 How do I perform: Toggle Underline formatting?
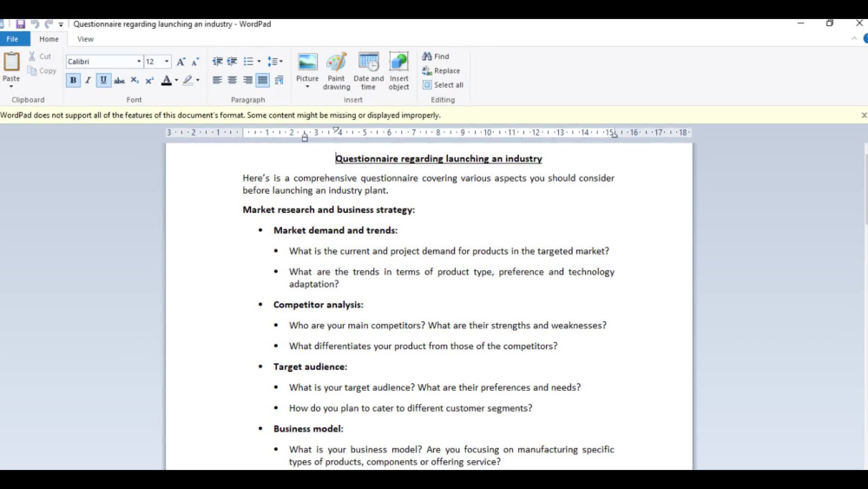click(103, 80)
